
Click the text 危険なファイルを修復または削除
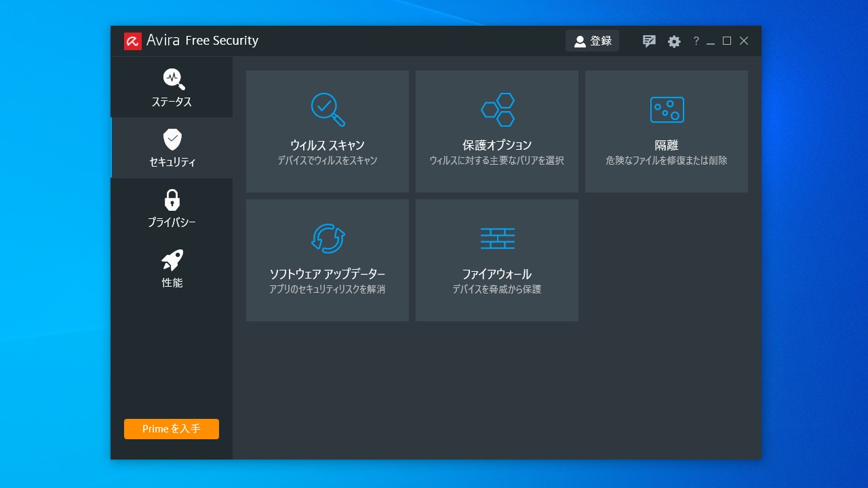coord(667,161)
